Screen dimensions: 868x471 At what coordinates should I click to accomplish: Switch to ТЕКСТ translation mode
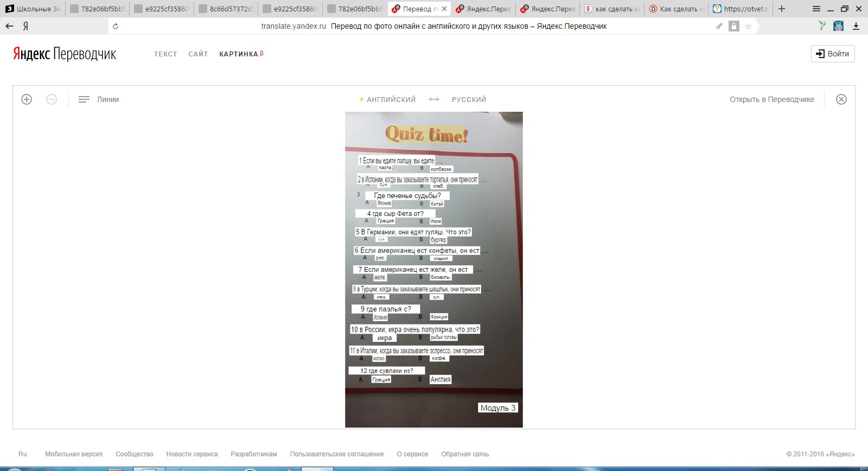click(165, 54)
